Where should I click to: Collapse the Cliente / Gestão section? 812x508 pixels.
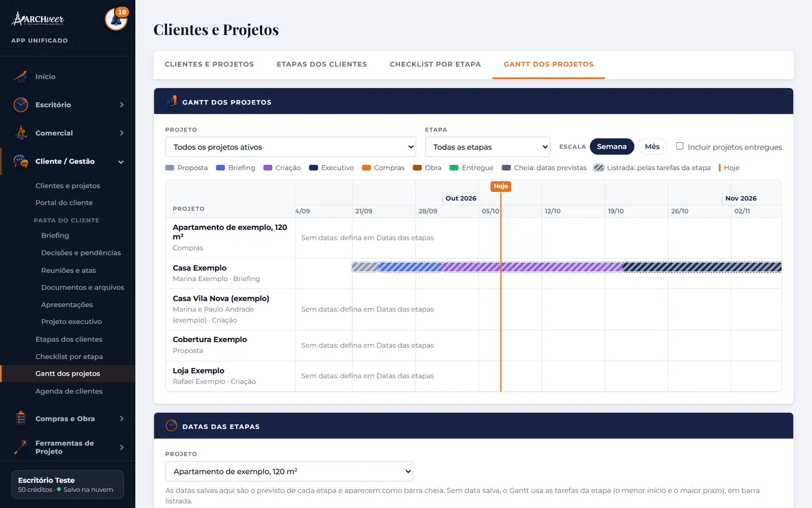[x=121, y=162]
